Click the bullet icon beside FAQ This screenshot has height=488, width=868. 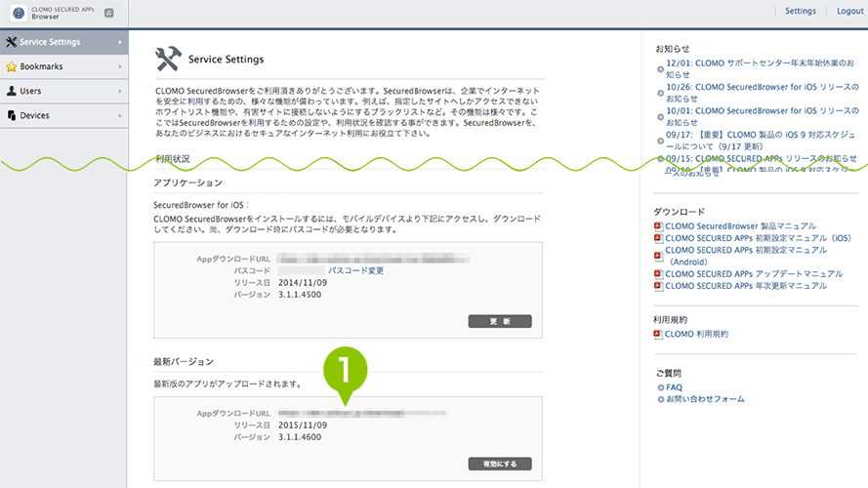click(x=660, y=387)
